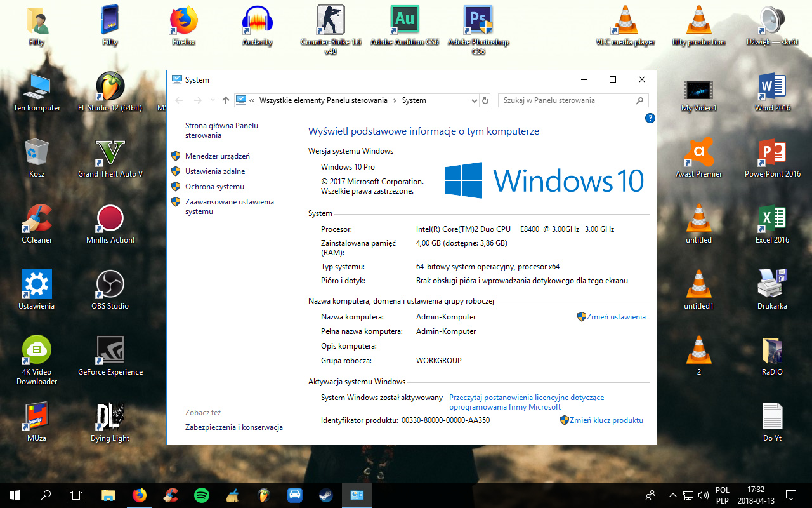The width and height of the screenshot is (812, 508).
Task: Select Avast Premier desktop icon
Action: pyautogui.click(x=699, y=158)
